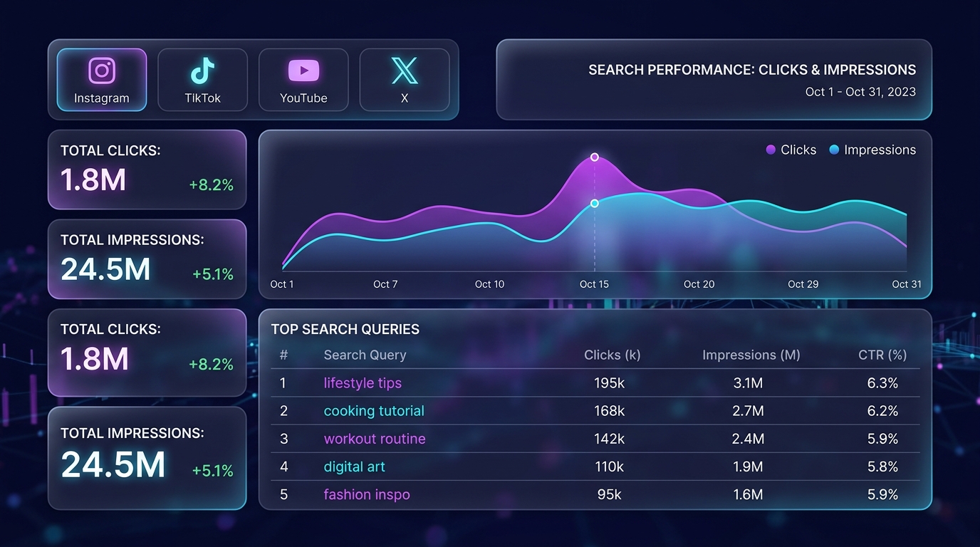Open the YouTube platform tab
This screenshot has height=547, width=980.
click(303, 80)
